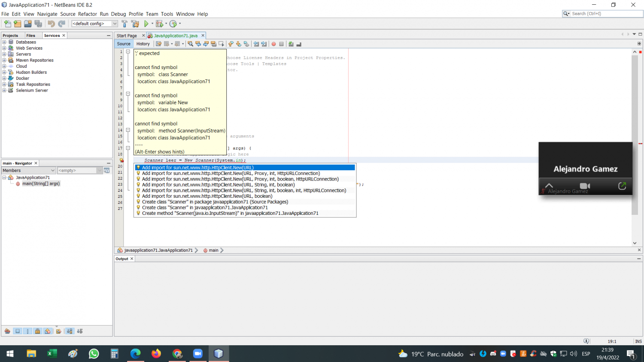Screen dimensions: 644x362
Task: Switch to the Start Page tab
Action: [x=127, y=36]
